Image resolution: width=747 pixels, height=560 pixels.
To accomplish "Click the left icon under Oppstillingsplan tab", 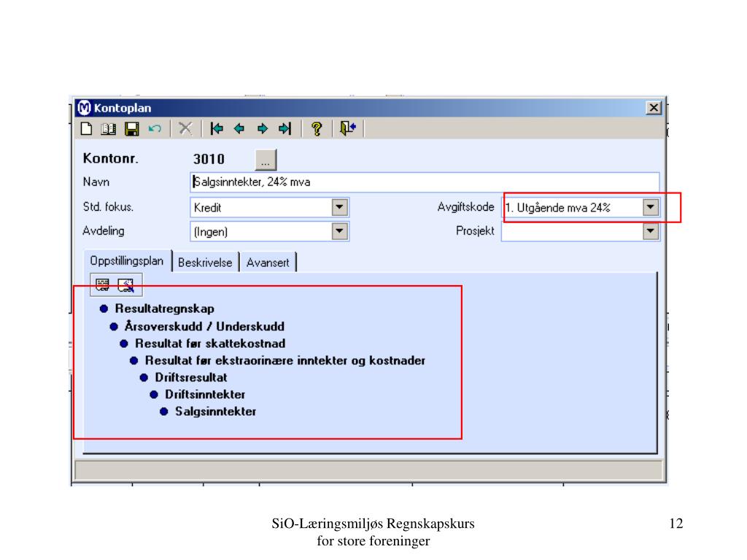I will pos(102,285).
